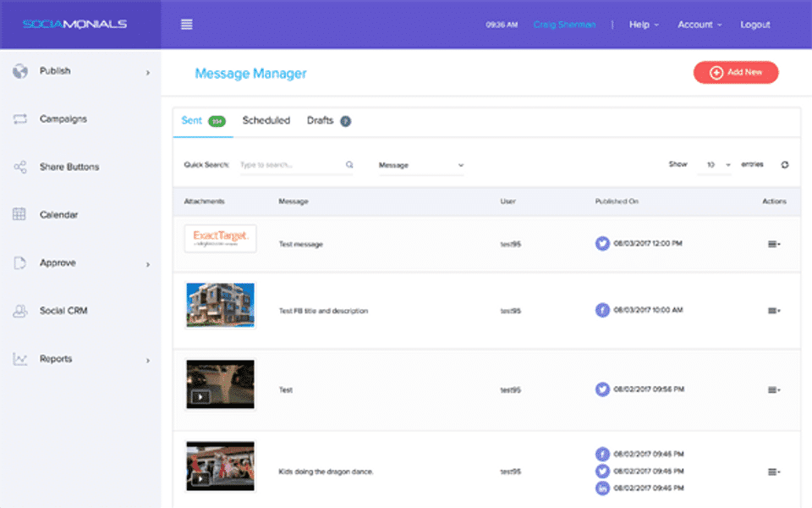
Task: Click the Campaigns icon in sidebar
Action: click(19, 119)
